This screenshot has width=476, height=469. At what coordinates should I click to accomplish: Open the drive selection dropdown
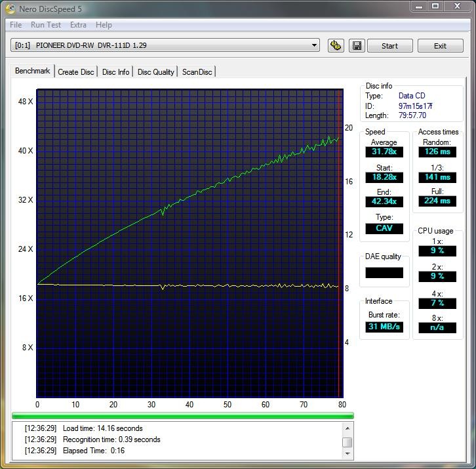[315, 46]
